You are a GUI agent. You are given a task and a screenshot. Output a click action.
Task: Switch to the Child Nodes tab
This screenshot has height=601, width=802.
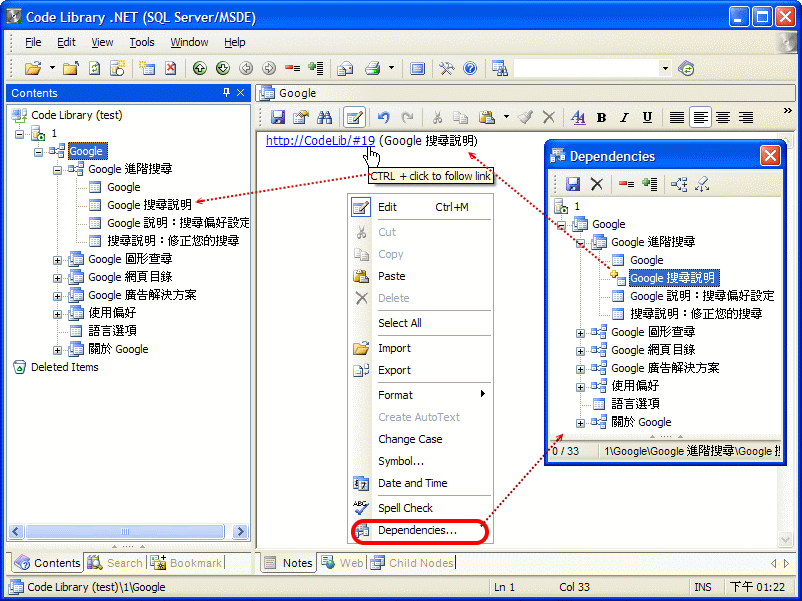[412, 563]
